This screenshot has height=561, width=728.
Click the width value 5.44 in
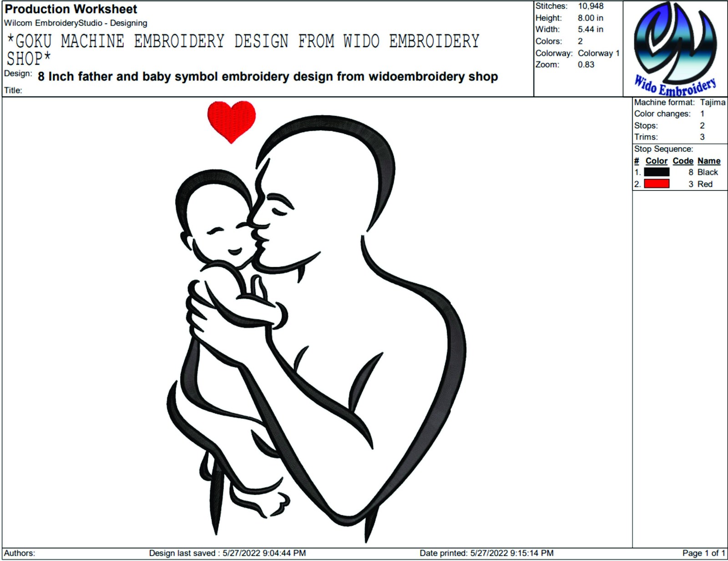click(x=591, y=30)
